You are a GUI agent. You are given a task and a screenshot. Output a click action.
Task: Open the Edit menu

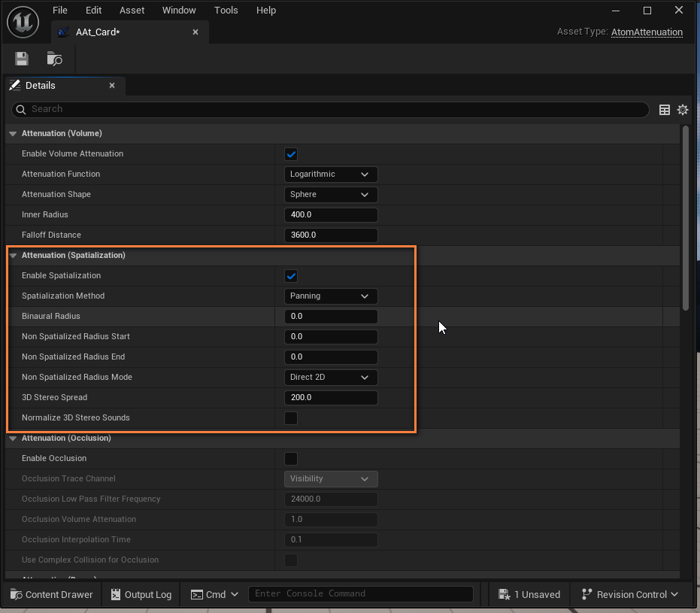[93, 11]
